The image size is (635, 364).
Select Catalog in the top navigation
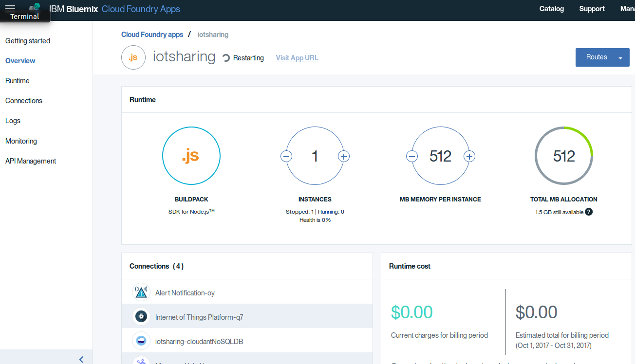tap(551, 8)
